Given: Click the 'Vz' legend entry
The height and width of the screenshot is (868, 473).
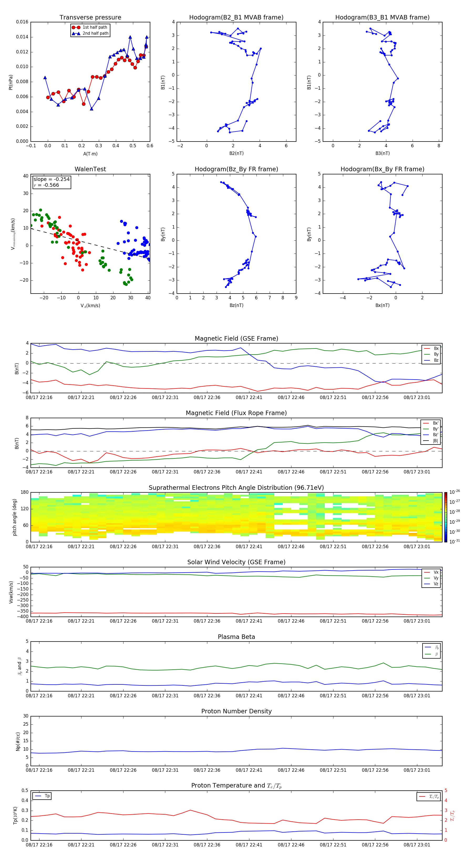Looking at the screenshot, I should pyautogui.click(x=431, y=584).
